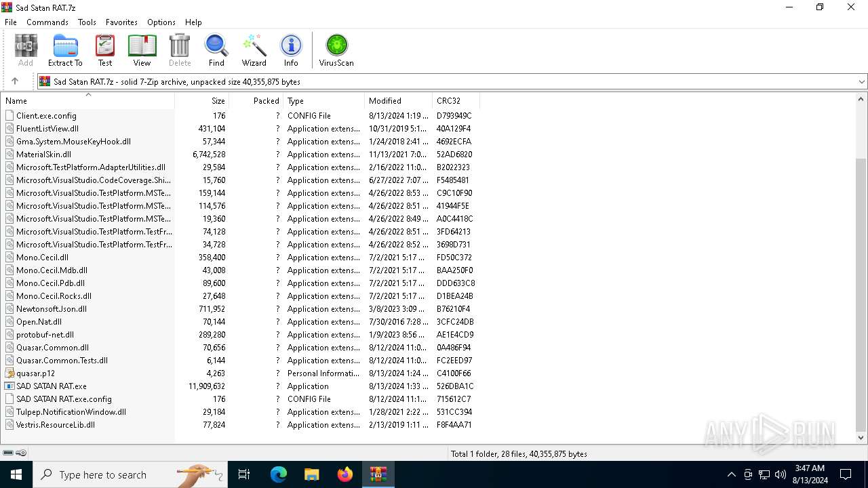Viewport: 868px width, 488px height.
Task: Select protobuf-net.dll file
Action: tap(45, 335)
